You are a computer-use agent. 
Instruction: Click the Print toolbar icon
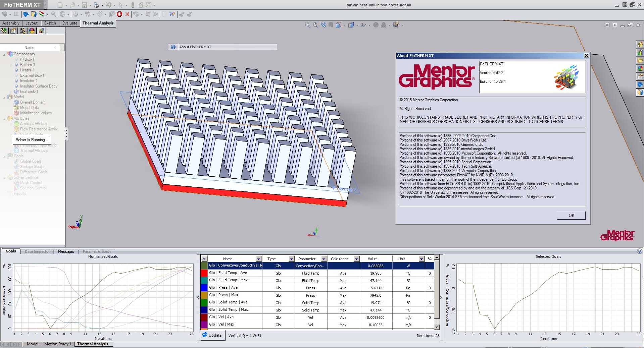[x=97, y=5]
